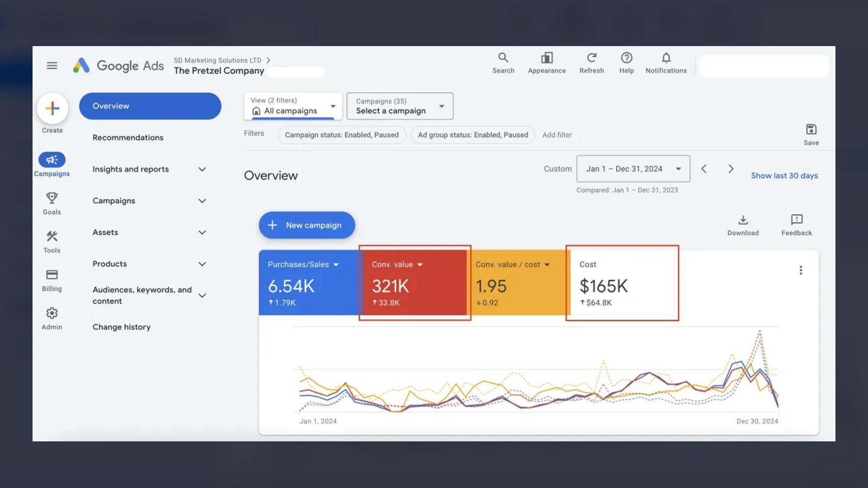Click Ad group status: Enabled, Paused filter chip

tap(473, 135)
